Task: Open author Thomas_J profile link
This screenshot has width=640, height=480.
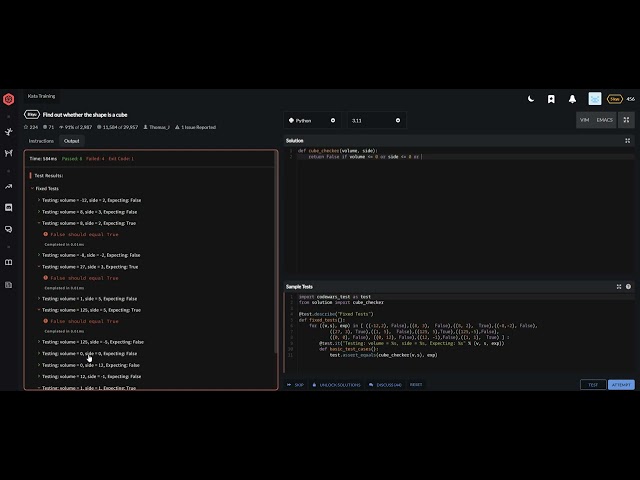Action: 157,127
